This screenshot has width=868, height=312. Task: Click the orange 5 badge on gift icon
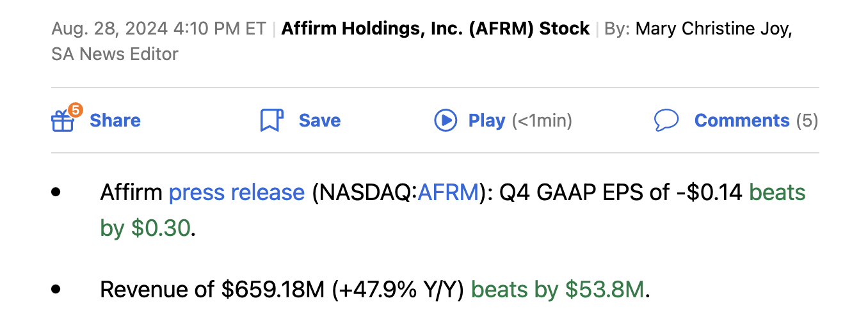(76, 110)
